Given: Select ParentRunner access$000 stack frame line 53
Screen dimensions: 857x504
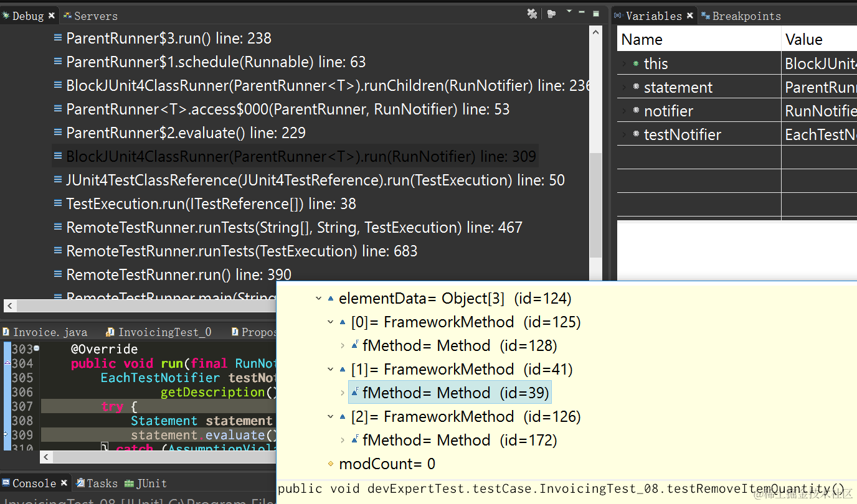Looking at the screenshot, I should pyautogui.click(x=288, y=110).
